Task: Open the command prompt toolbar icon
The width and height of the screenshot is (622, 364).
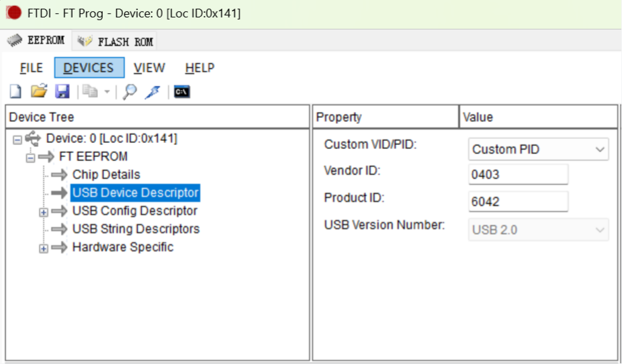Action: pyautogui.click(x=181, y=91)
